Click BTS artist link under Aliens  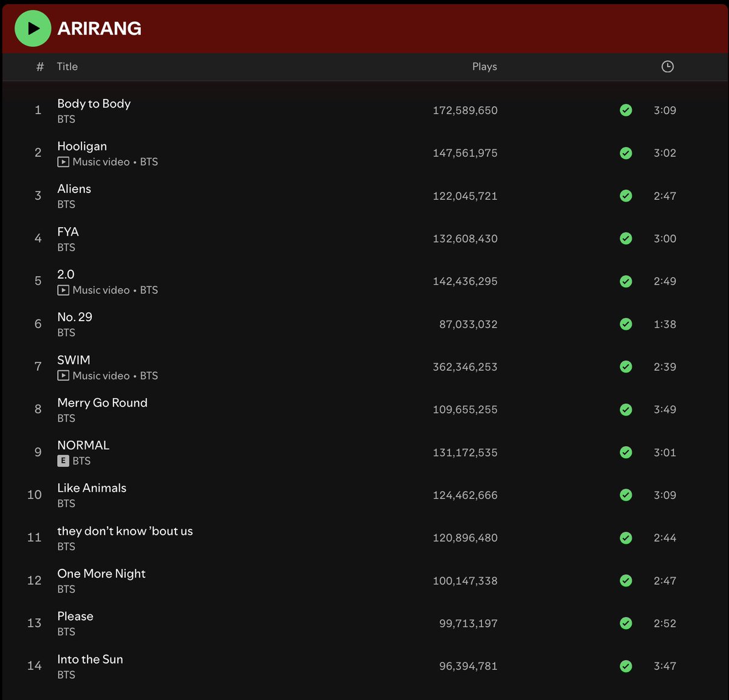coord(66,205)
